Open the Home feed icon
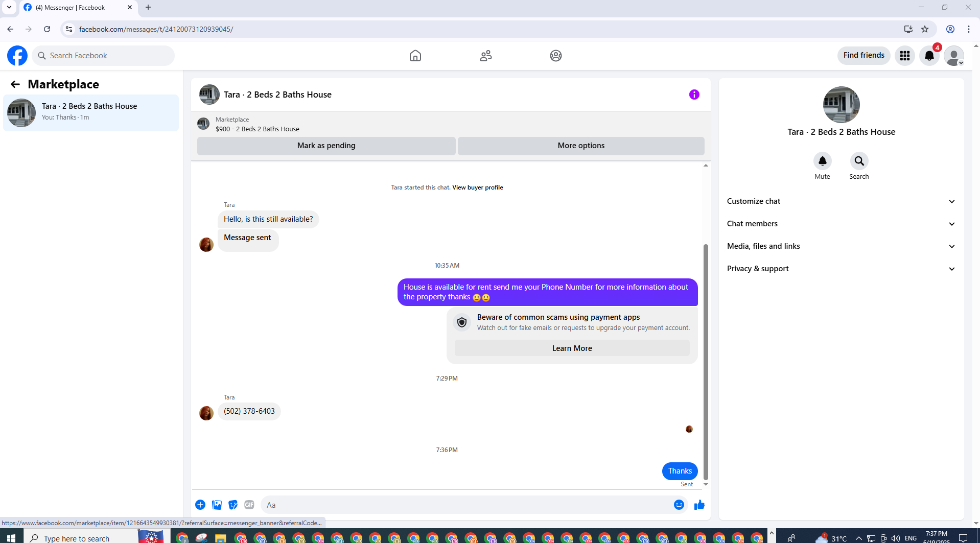Screen dimensions: 980x543 [415, 56]
